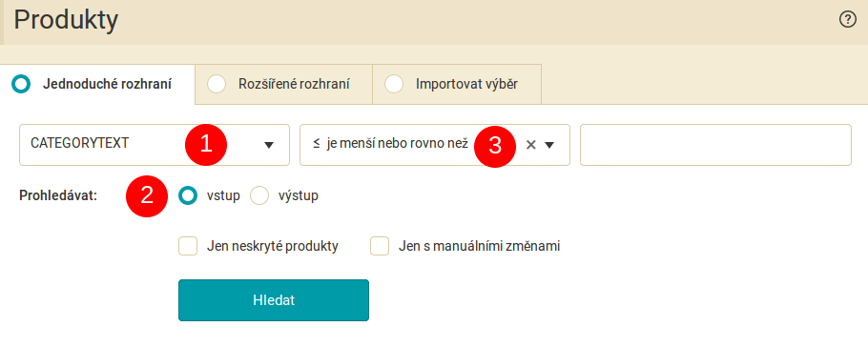The width and height of the screenshot is (868, 347).
Task: Focus the empty value input field
Action: [x=715, y=145]
